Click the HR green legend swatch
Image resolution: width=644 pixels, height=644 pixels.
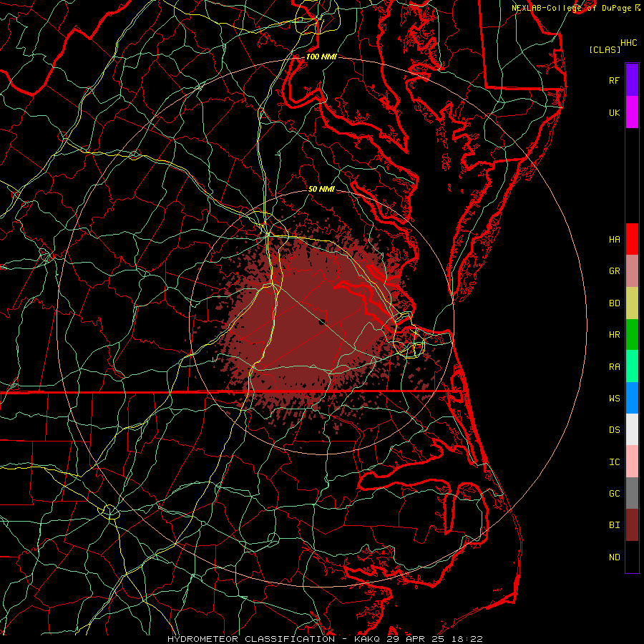[632, 334]
